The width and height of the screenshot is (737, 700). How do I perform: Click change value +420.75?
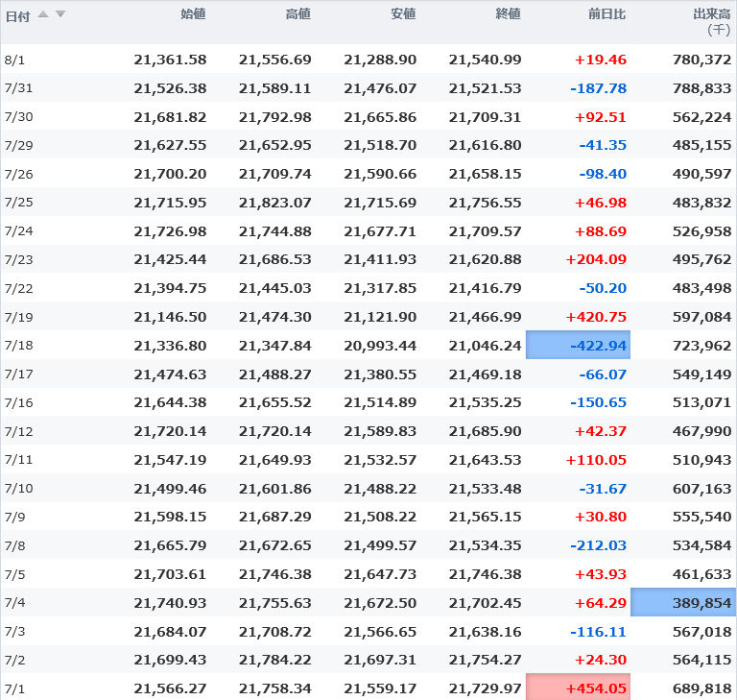point(597,317)
